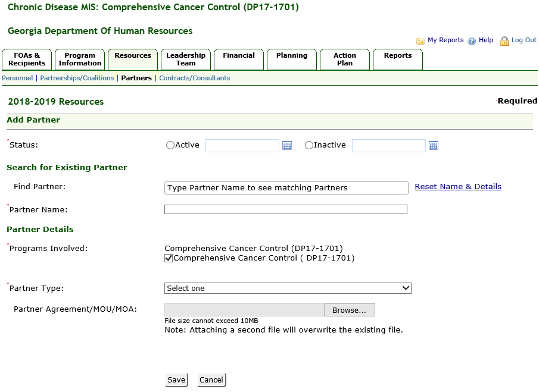Image resolution: width=539 pixels, height=392 pixels.
Task: Expand the Partner Type dropdown
Action: click(288, 288)
